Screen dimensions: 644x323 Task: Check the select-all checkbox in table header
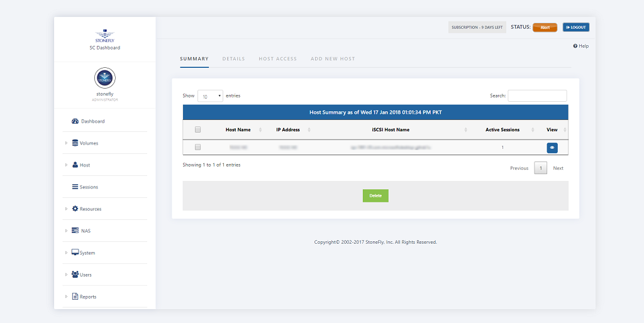(x=197, y=130)
